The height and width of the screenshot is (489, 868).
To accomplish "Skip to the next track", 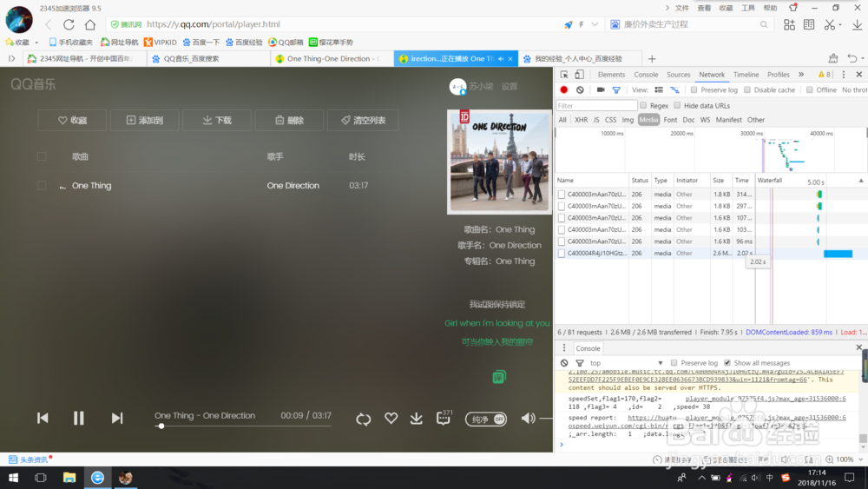I will 117,418.
